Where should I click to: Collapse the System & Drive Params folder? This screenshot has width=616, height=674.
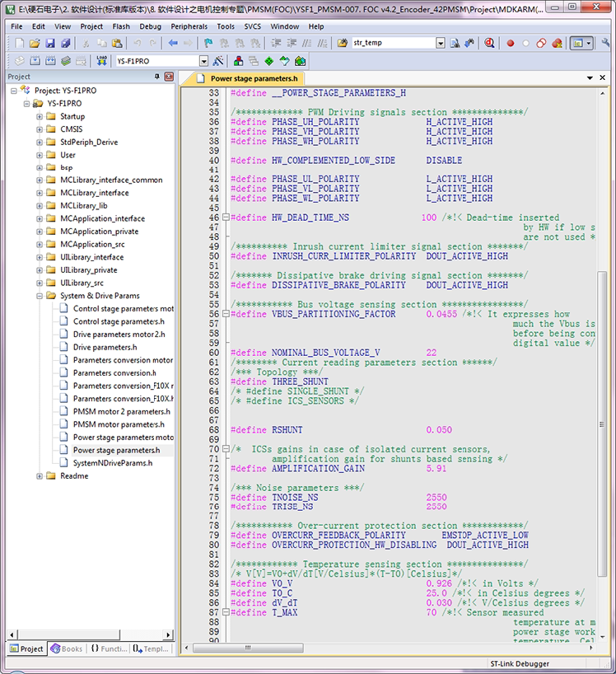coord(40,295)
